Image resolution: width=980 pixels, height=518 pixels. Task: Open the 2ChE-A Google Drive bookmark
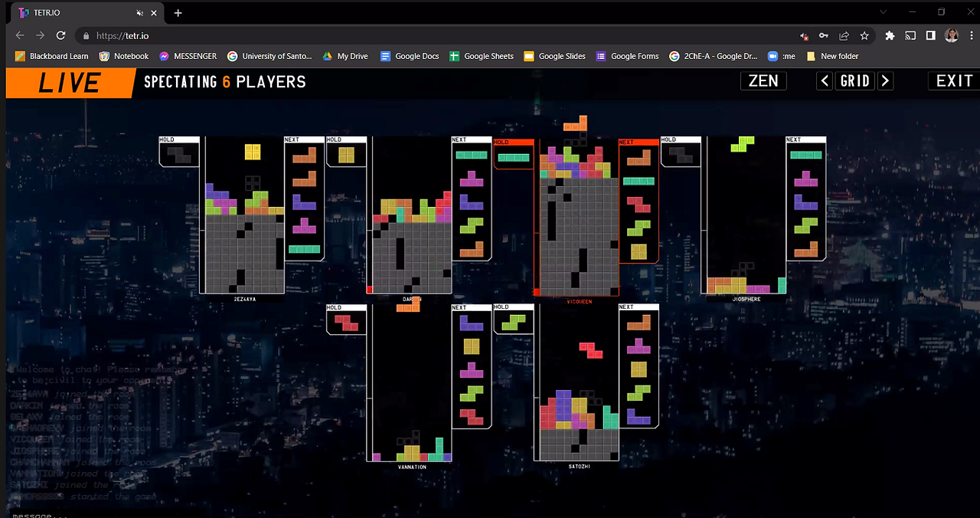pyautogui.click(x=714, y=56)
